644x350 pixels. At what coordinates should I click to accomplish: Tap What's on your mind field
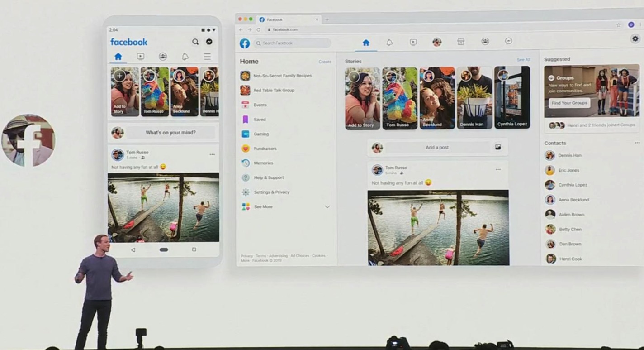click(x=170, y=133)
